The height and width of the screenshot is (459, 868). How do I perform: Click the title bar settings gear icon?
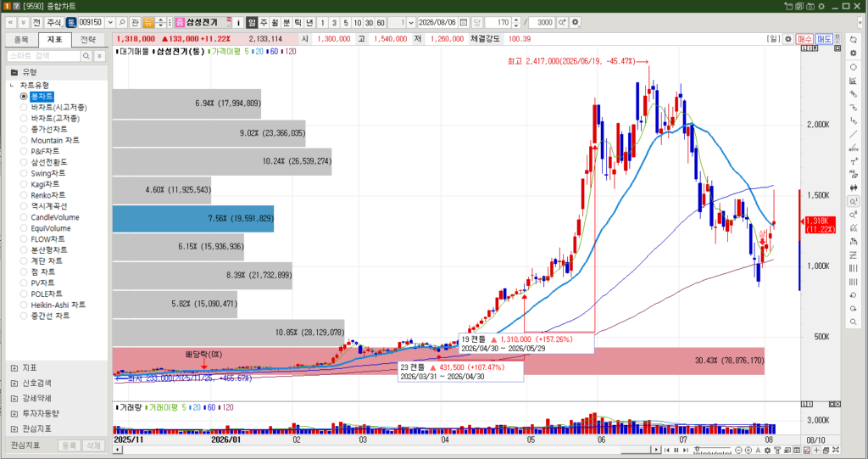tap(821, 6)
